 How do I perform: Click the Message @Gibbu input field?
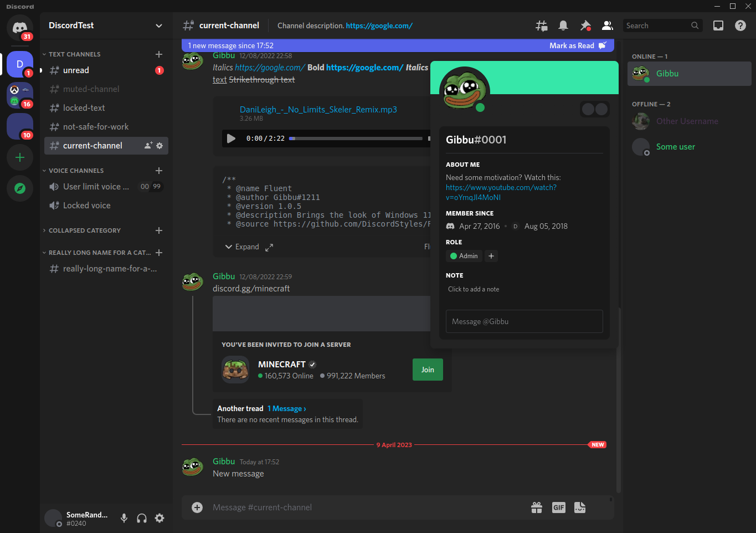coord(524,321)
